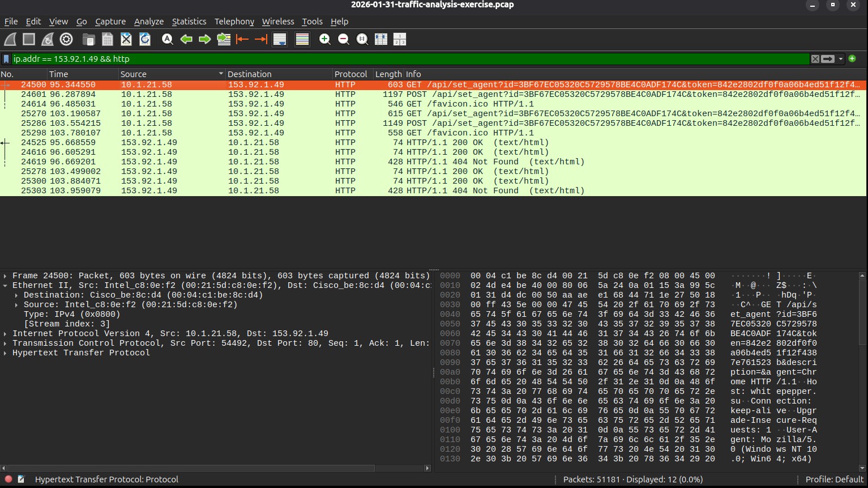The width and height of the screenshot is (868, 488).
Task: Open capture options gear icon
Action: point(66,39)
